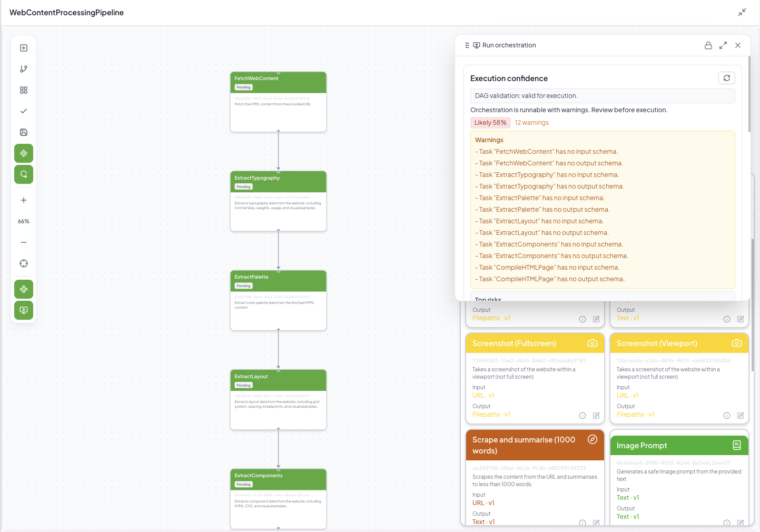The width and height of the screenshot is (760, 532).
Task: Select the ExtractPalette task node
Action: pos(278,300)
